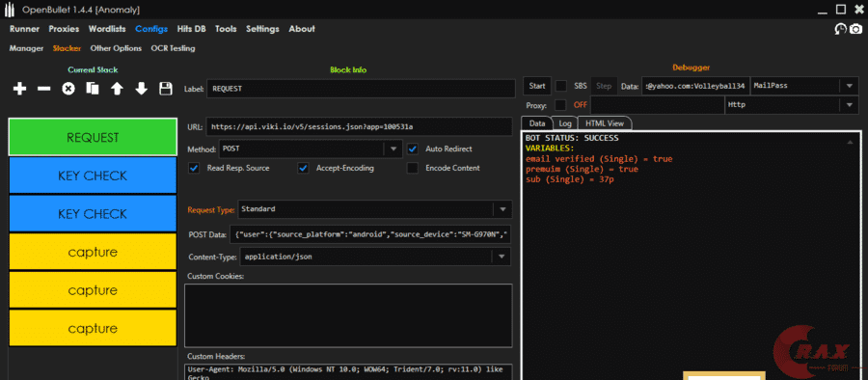Open the Proxies menu

(x=64, y=29)
